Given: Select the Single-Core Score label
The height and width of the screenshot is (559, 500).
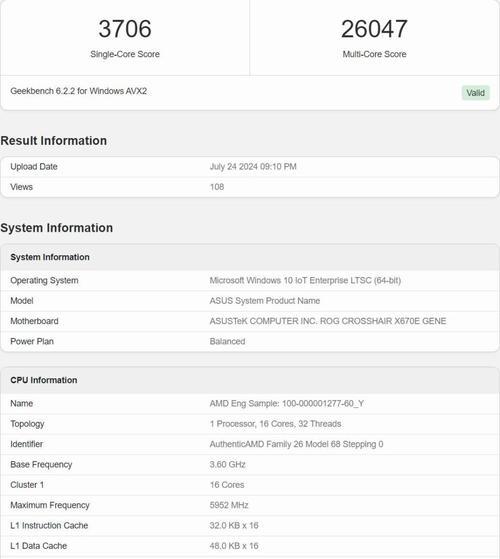Looking at the screenshot, I should pyautogui.click(x=125, y=54).
